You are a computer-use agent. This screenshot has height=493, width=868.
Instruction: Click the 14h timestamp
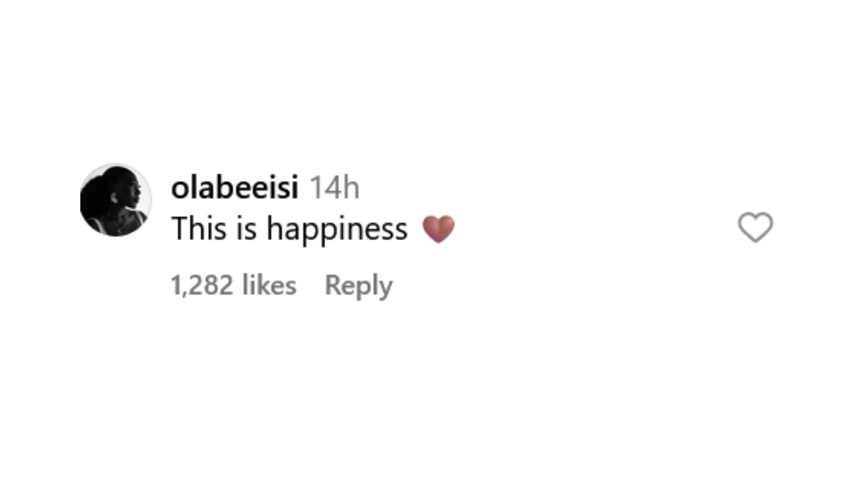click(334, 187)
